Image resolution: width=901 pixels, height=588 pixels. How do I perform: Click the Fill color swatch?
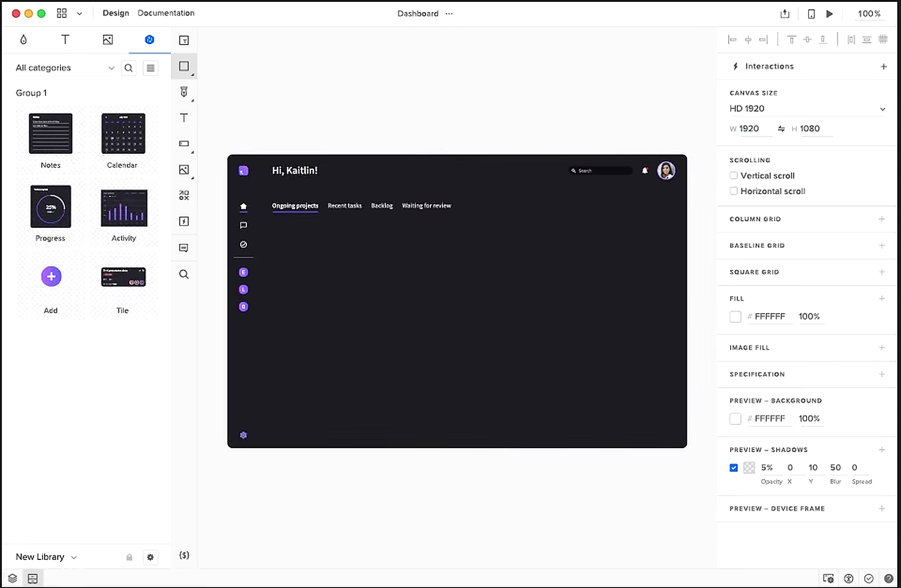point(735,317)
